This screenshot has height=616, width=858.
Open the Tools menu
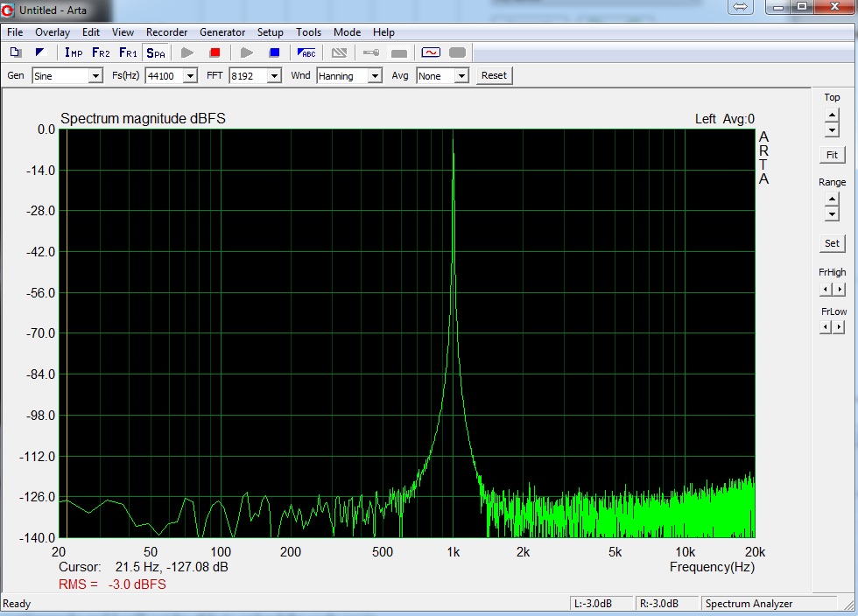[x=308, y=32]
